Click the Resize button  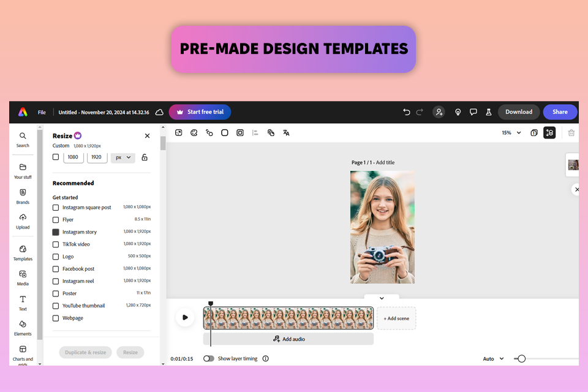130,352
